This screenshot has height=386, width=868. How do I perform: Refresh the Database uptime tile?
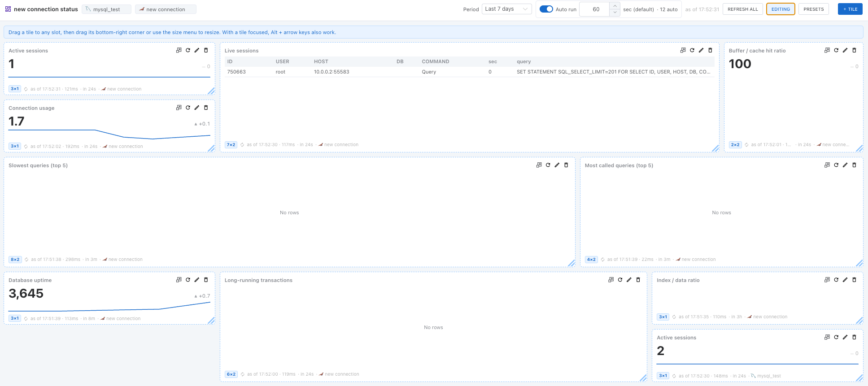188,280
